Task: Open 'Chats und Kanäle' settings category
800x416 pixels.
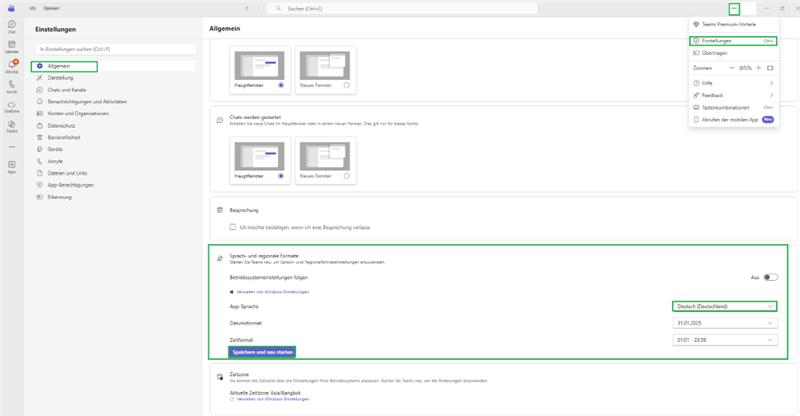Action: [x=67, y=90]
